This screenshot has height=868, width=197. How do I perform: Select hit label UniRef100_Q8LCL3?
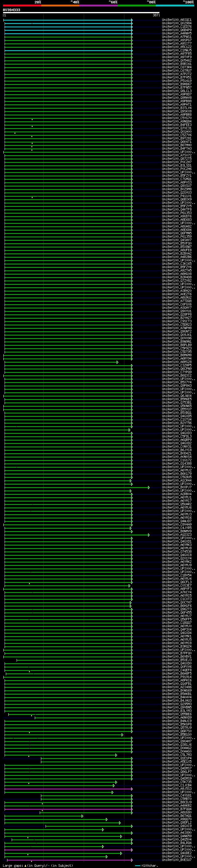coord(177,91)
